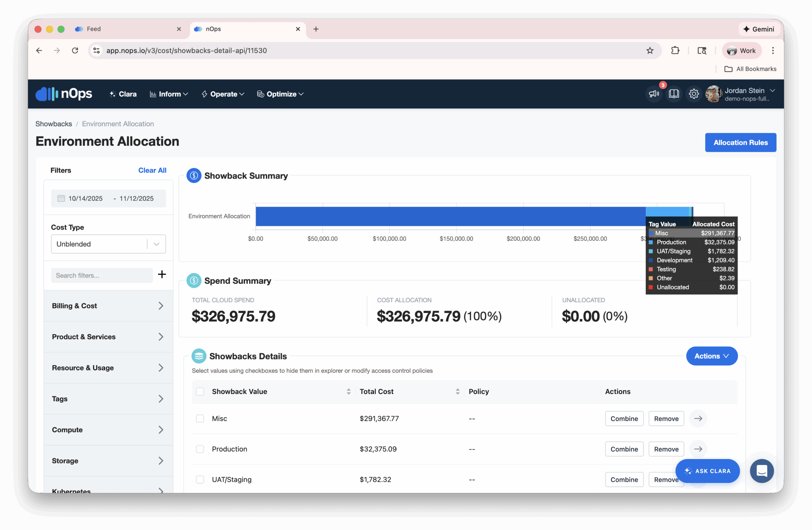
Task: Click the Production segment of the allocation bar
Action: [x=667, y=212]
